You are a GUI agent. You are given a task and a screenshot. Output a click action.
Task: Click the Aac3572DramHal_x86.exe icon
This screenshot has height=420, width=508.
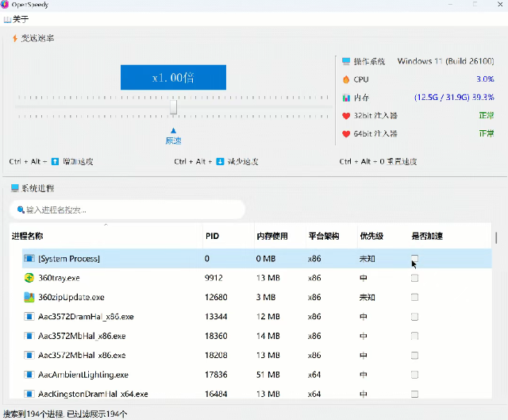pos(29,317)
